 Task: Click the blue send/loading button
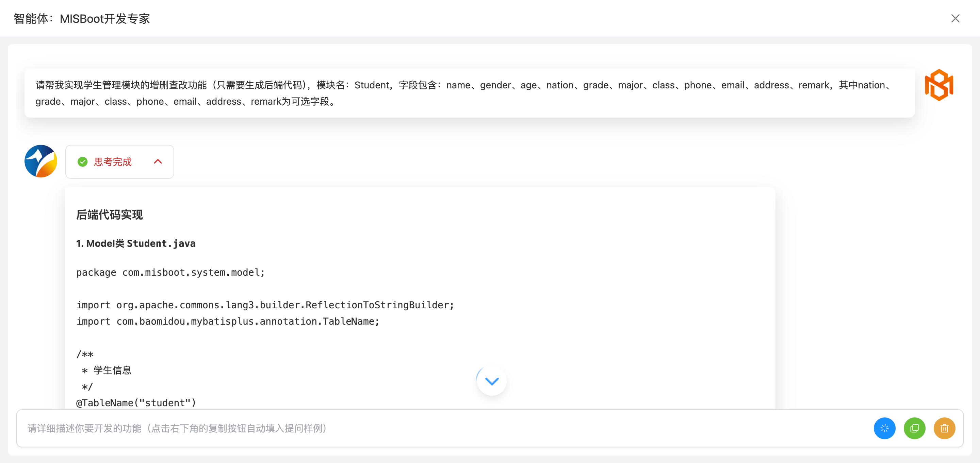884,428
